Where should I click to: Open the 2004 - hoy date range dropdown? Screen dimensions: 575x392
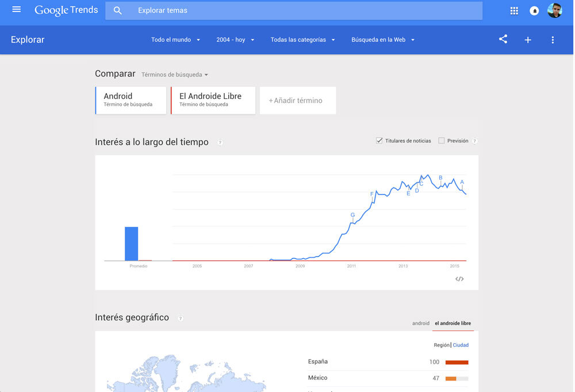[235, 40]
